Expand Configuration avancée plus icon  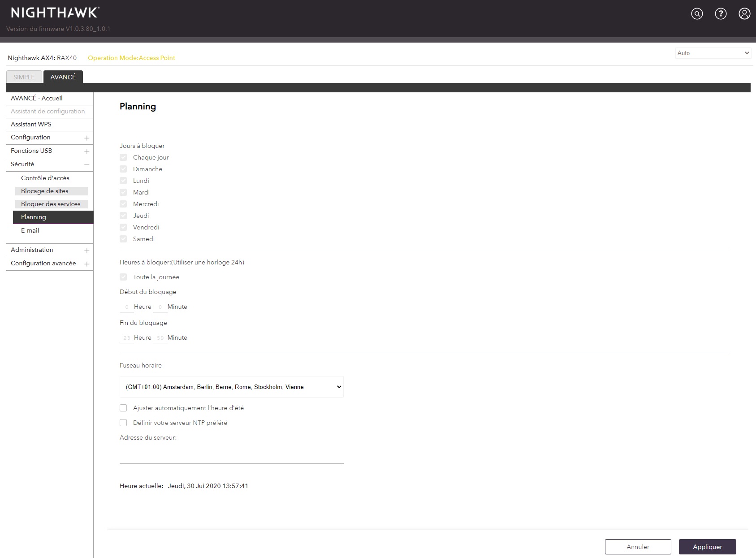click(x=87, y=264)
